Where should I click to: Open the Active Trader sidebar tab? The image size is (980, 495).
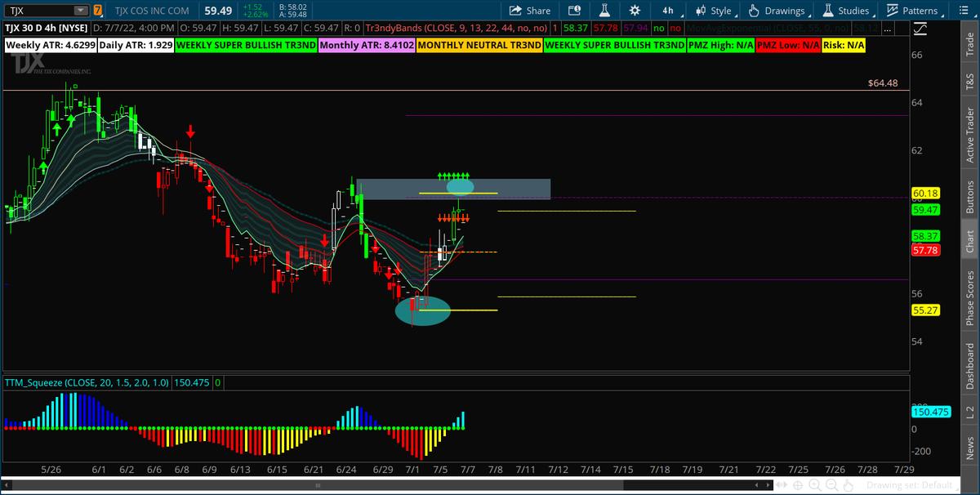coord(969,134)
